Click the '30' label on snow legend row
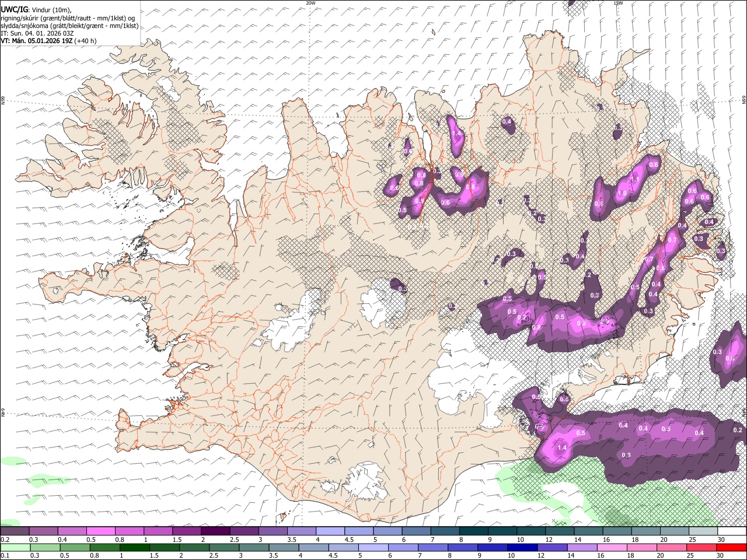Viewport: 747px width, 560px height. click(x=721, y=540)
